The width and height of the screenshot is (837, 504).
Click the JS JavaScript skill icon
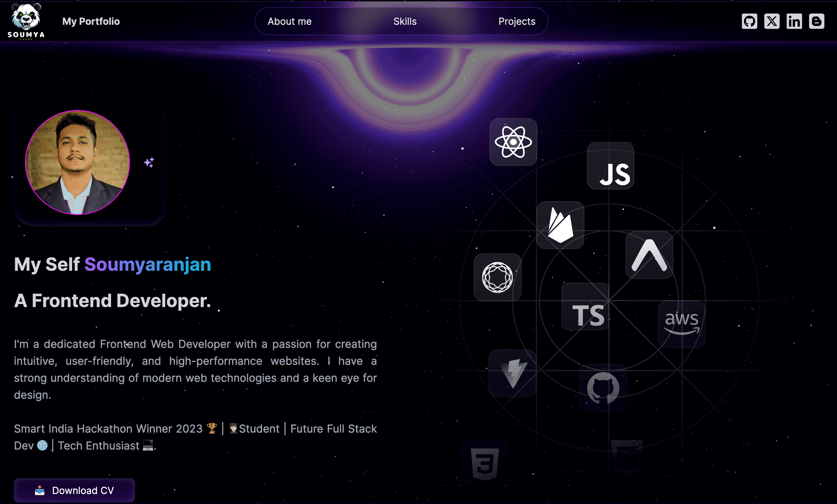610,166
